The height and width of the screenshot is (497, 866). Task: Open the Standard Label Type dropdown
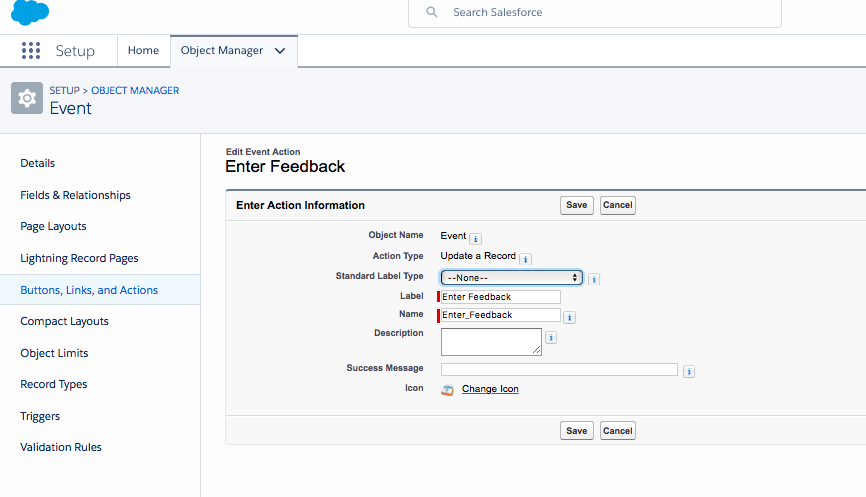pos(511,277)
